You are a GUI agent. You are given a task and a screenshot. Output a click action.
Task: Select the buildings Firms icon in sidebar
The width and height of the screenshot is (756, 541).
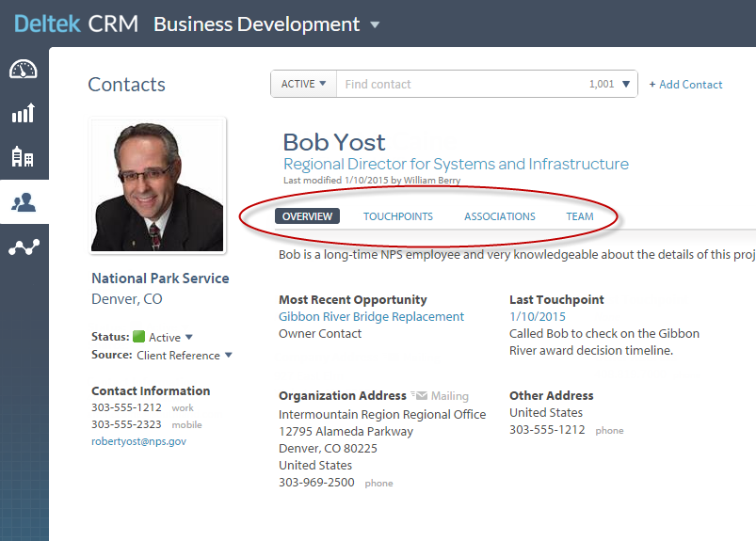[x=24, y=157]
